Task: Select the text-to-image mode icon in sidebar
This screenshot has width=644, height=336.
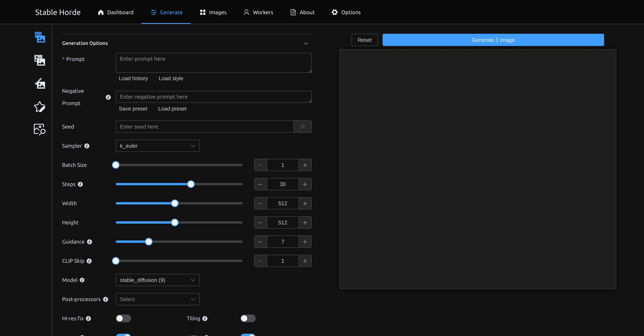Action: (40, 37)
